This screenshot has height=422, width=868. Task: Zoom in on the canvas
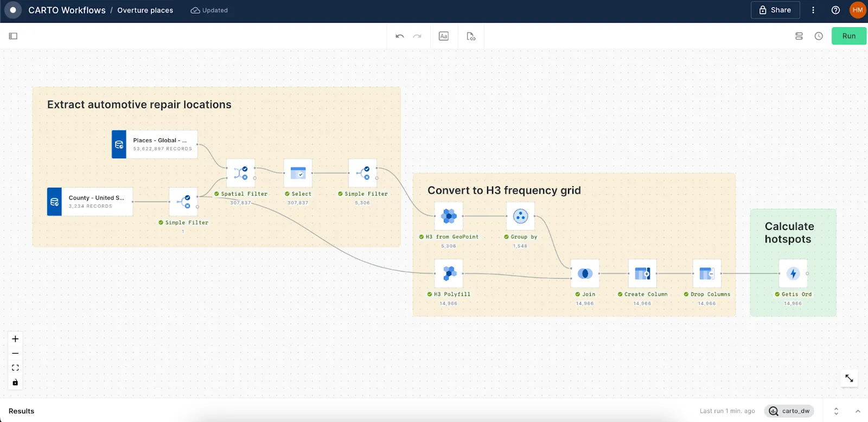click(15, 339)
